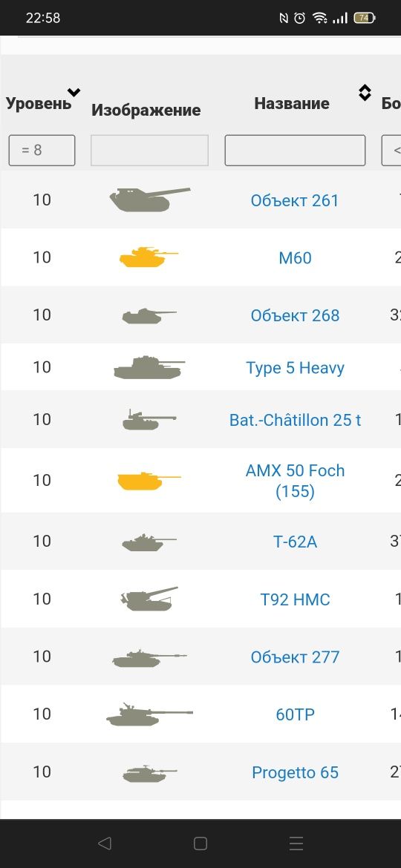This screenshot has height=868, width=401.
Task: Open the Объект 277 link
Action: coord(296,657)
